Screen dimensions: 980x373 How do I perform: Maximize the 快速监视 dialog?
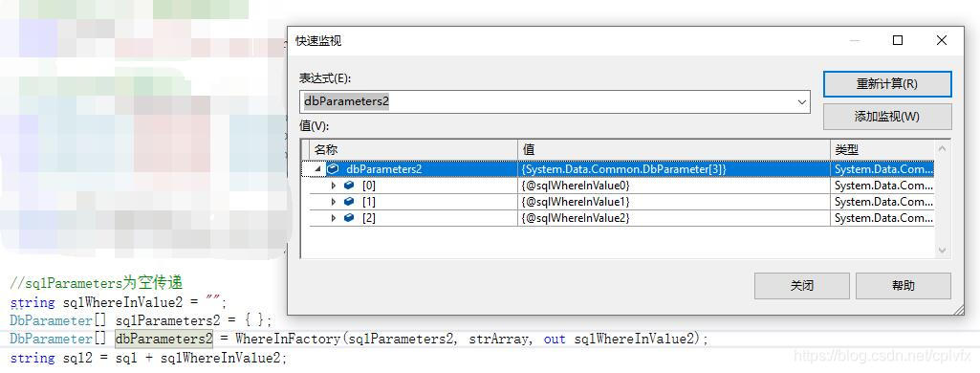click(x=898, y=40)
